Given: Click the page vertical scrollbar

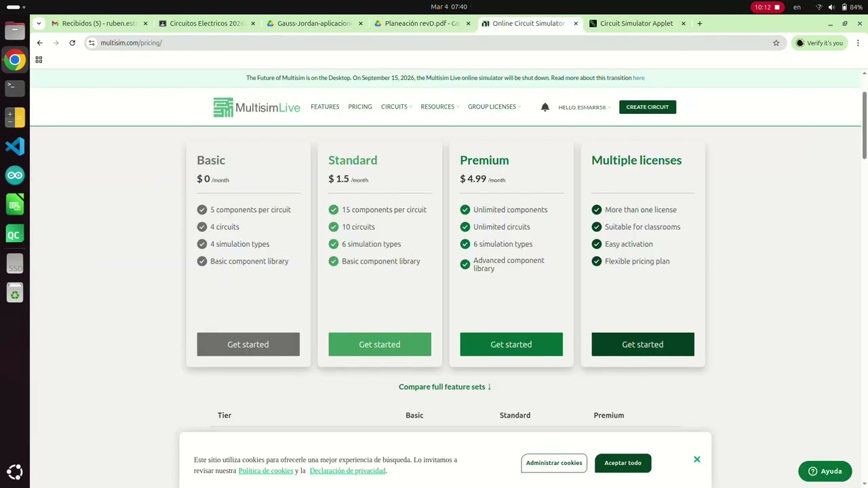Looking at the screenshot, I should (865, 125).
